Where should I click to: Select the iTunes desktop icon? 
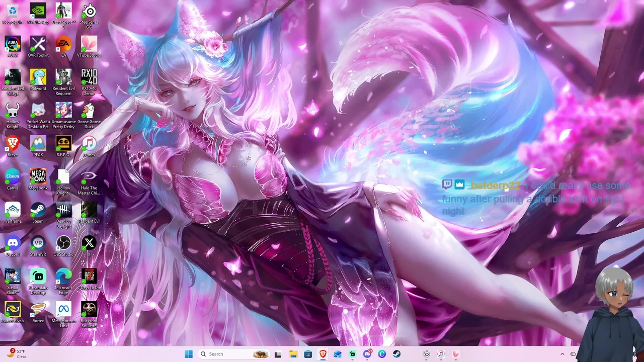pyautogui.click(x=89, y=146)
